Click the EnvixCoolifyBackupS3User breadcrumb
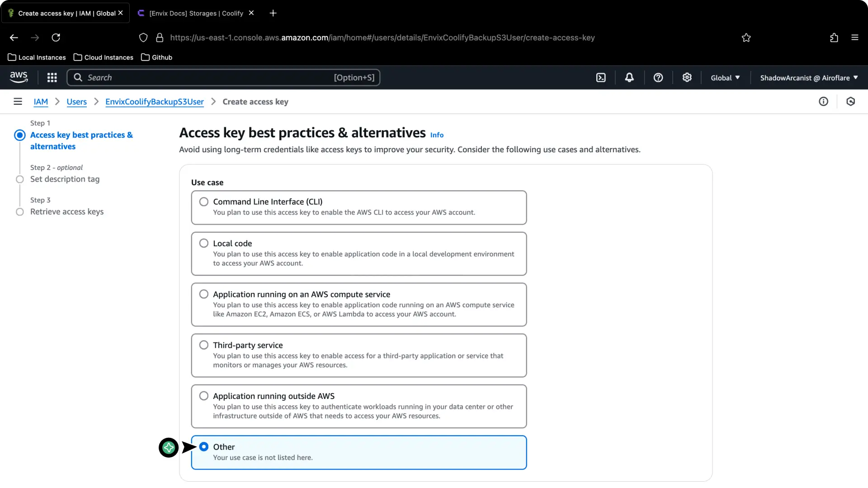The image size is (868, 488). [154, 102]
